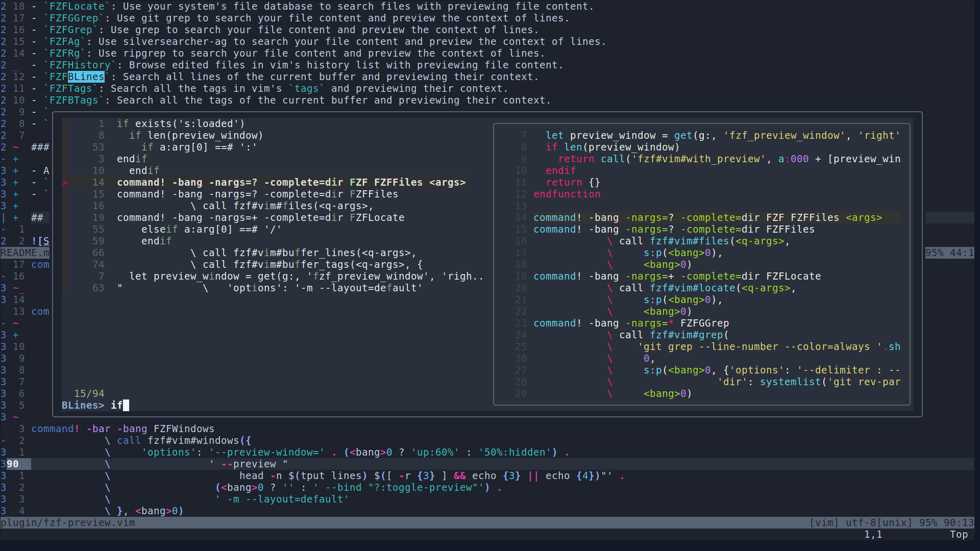Click the README.m window status line

(x=25, y=253)
